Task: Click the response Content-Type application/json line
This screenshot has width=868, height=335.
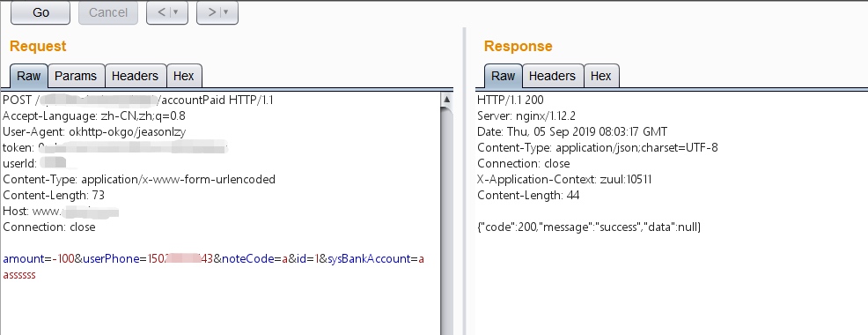Action: pyautogui.click(x=598, y=147)
